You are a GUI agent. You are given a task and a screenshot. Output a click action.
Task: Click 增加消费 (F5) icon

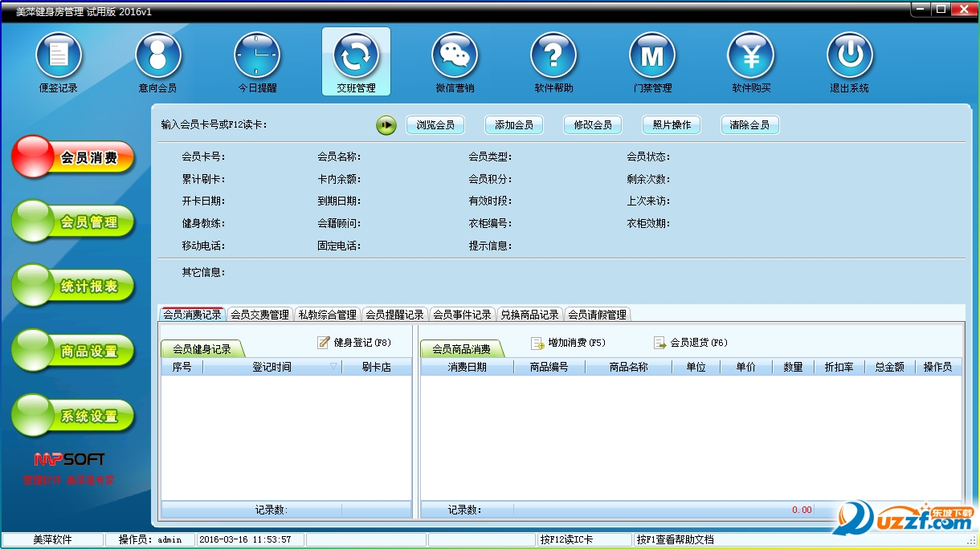pyautogui.click(x=537, y=343)
